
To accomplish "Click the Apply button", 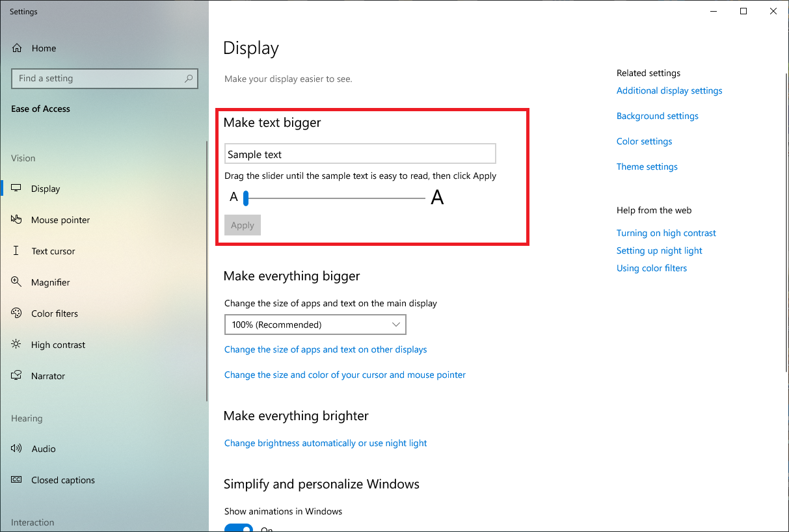I will click(x=243, y=225).
